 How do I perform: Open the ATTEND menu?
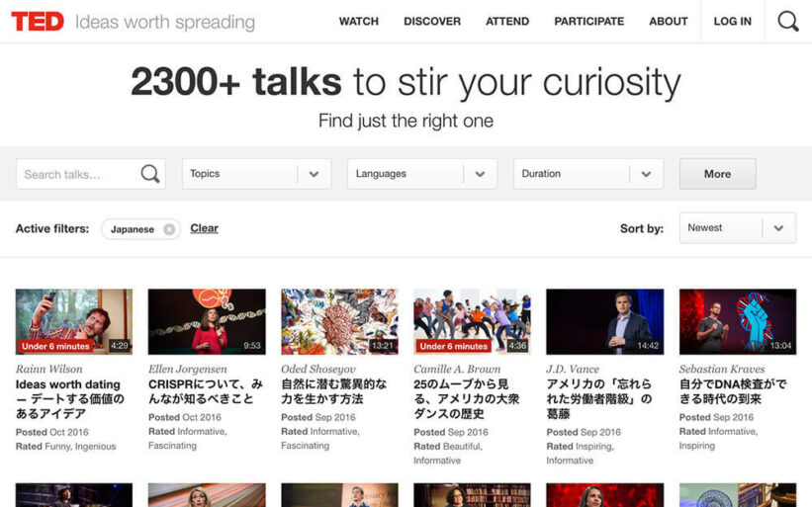pyautogui.click(x=507, y=21)
